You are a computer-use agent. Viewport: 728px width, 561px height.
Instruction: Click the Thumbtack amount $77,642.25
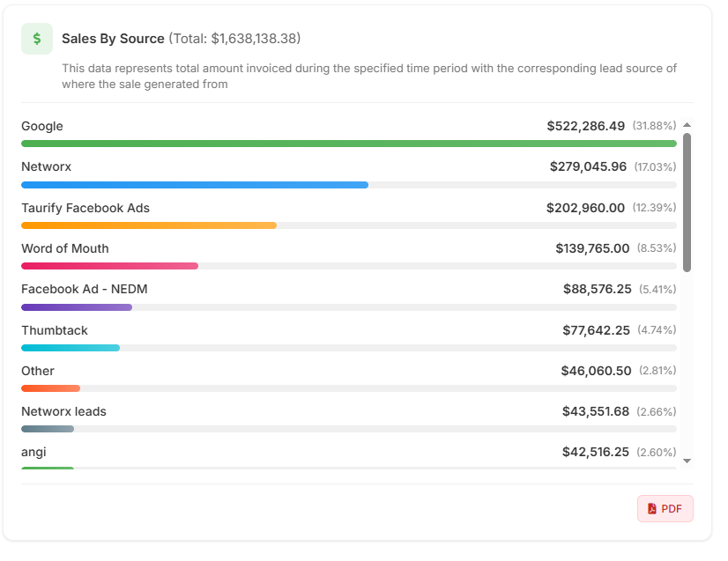[x=596, y=330]
